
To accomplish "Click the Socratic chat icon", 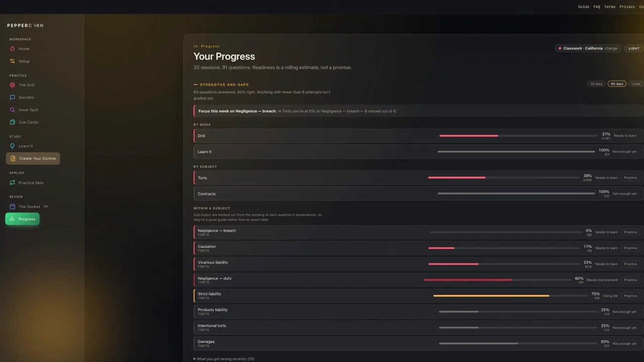I will [x=12, y=97].
